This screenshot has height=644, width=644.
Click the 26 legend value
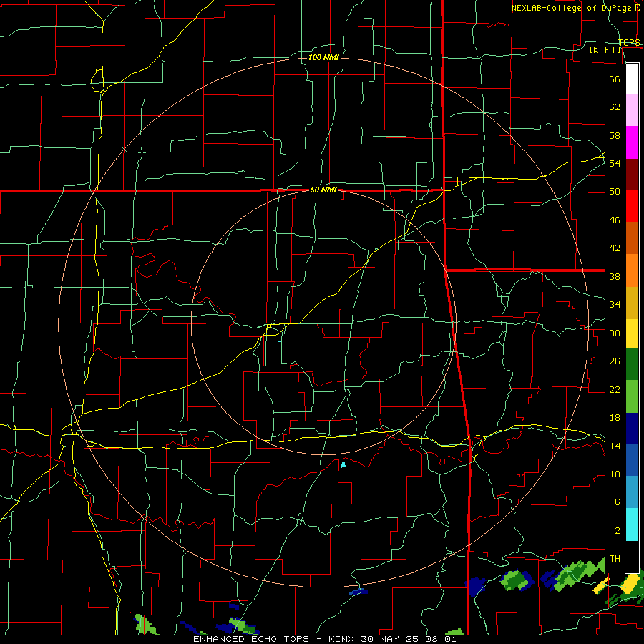click(x=615, y=361)
